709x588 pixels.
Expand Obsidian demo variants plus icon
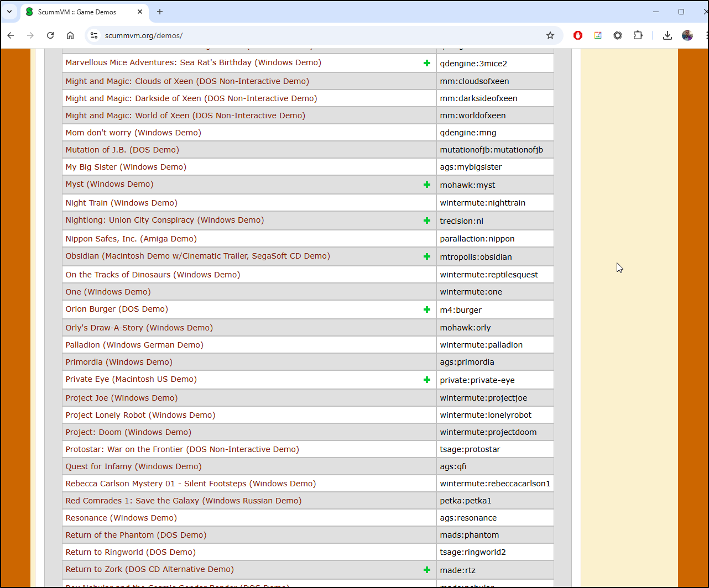426,256
